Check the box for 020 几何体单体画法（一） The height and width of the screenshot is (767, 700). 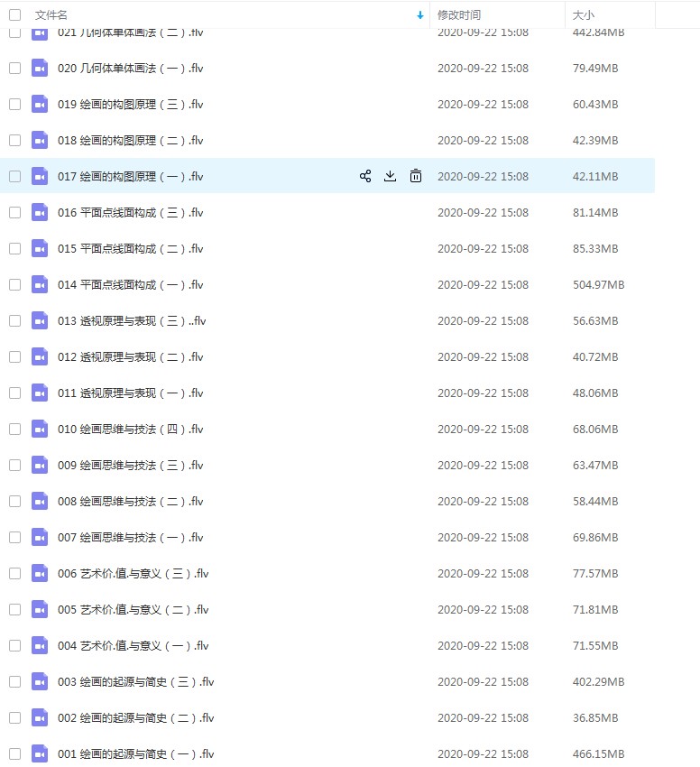pyautogui.click(x=15, y=68)
